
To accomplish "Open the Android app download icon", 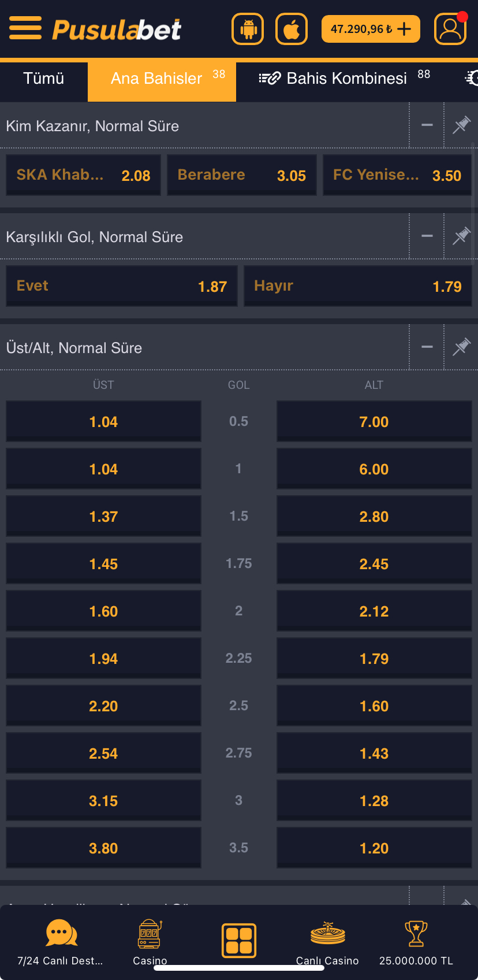I will (x=247, y=28).
